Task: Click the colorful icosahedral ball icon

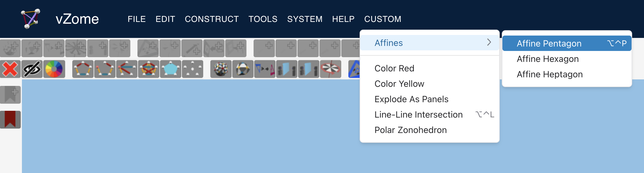Action: click(221, 69)
